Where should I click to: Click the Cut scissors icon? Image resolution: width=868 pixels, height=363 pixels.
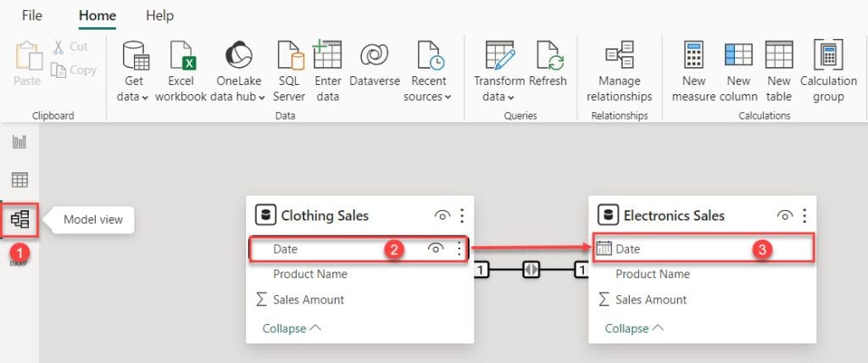[x=58, y=47]
